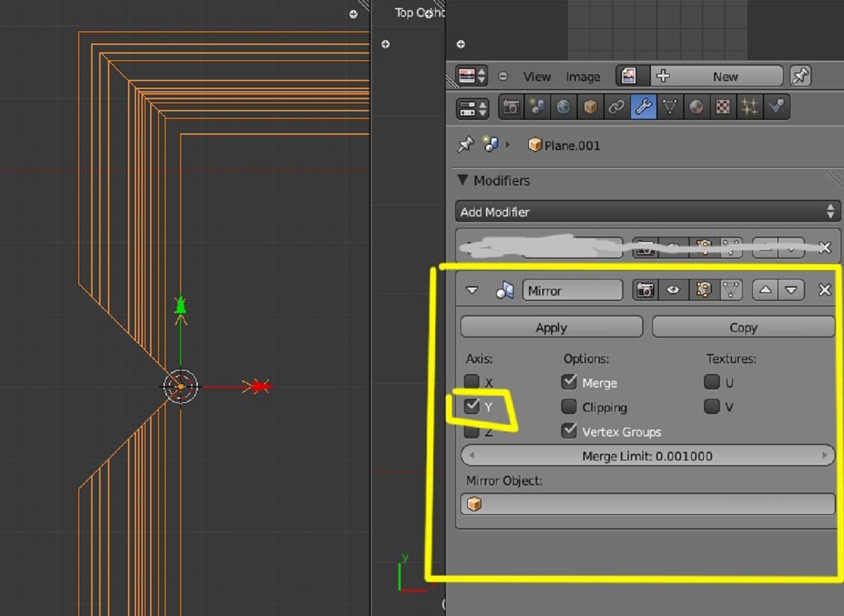844x616 pixels.
Task: Click the Plane.001 object cube icon
Action: pos(534,145)
